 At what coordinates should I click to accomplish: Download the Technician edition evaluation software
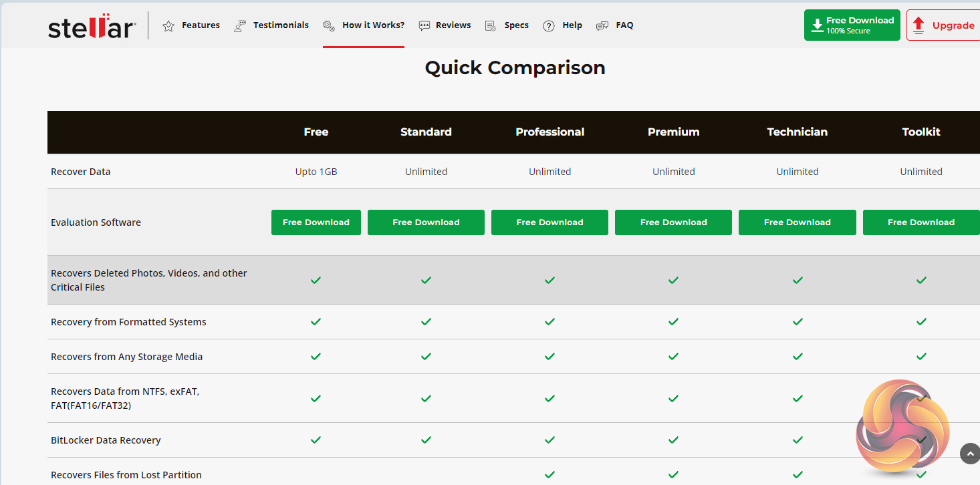pos(797,222)
